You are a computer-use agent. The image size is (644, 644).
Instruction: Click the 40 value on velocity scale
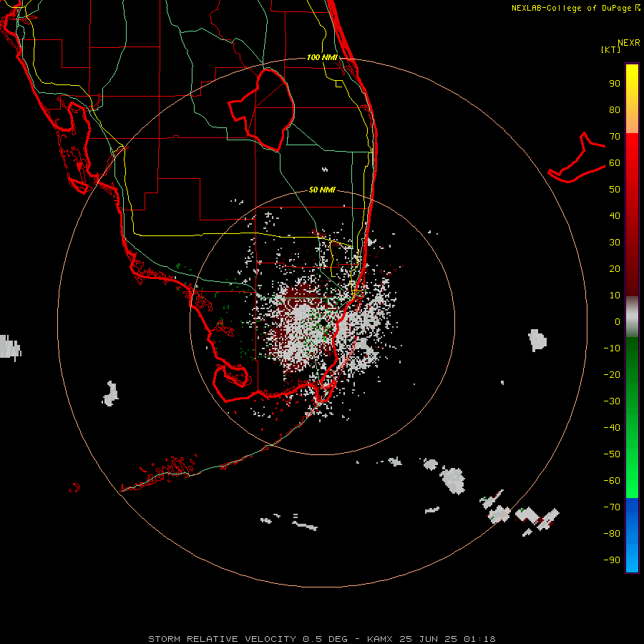[615, 216]
